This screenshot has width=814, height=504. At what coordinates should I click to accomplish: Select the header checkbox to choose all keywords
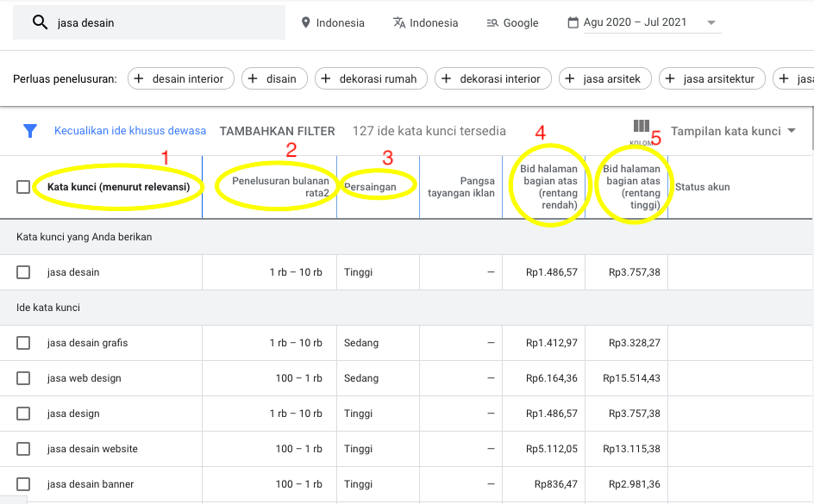[x=23, y=187]
